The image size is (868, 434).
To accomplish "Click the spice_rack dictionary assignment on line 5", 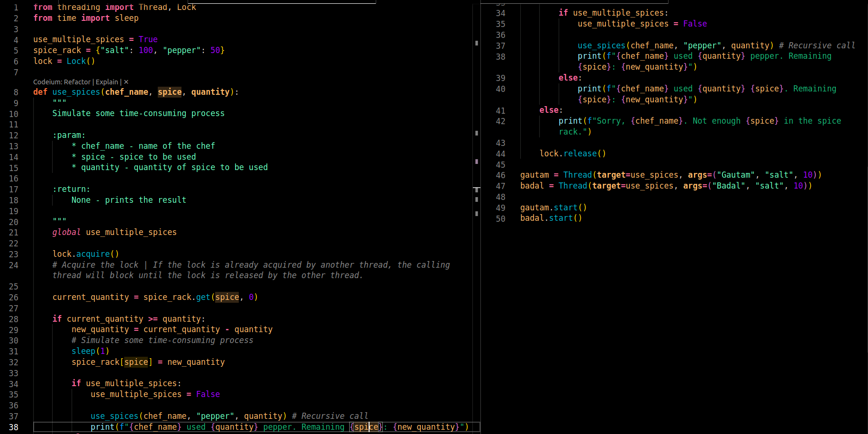I will pyautogui.click(x=129, y=50).
